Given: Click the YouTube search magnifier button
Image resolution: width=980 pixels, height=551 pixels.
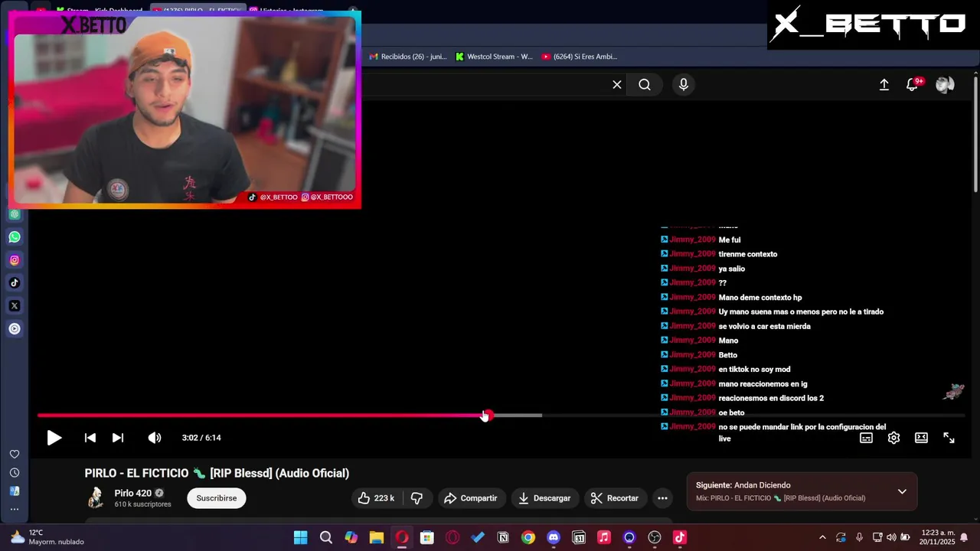Looking at the screenshot, I should (645, 85).
